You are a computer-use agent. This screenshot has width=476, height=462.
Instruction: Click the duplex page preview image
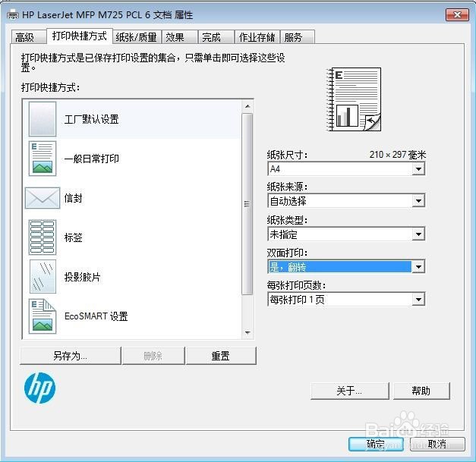[353, 99]
